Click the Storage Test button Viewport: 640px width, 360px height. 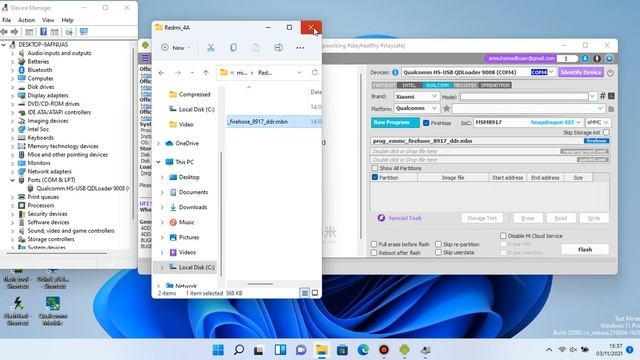tap(482, 218)
